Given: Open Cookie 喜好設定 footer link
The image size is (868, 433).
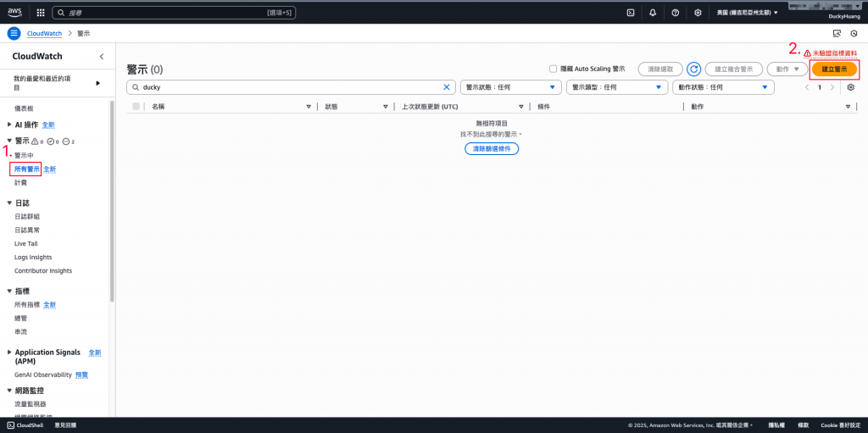Looking at the screenshot, I should 840,425.
